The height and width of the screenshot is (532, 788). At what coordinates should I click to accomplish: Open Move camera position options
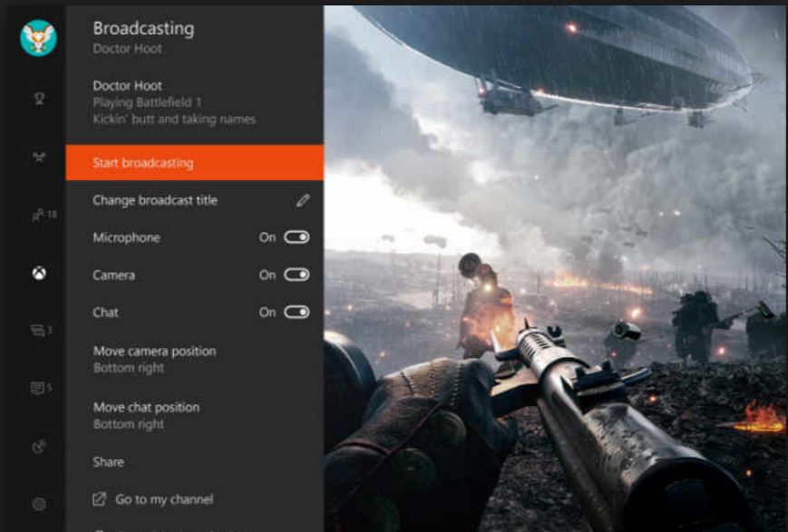tap(154, 359)
